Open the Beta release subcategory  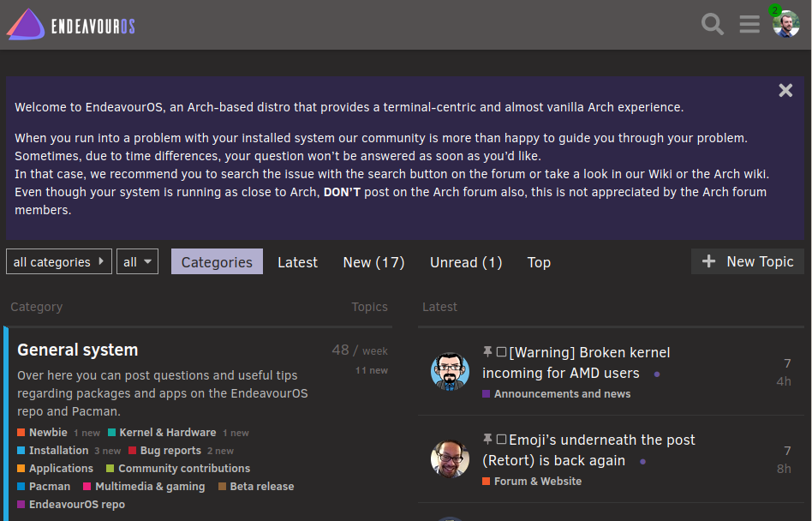[x=256, y=487]
